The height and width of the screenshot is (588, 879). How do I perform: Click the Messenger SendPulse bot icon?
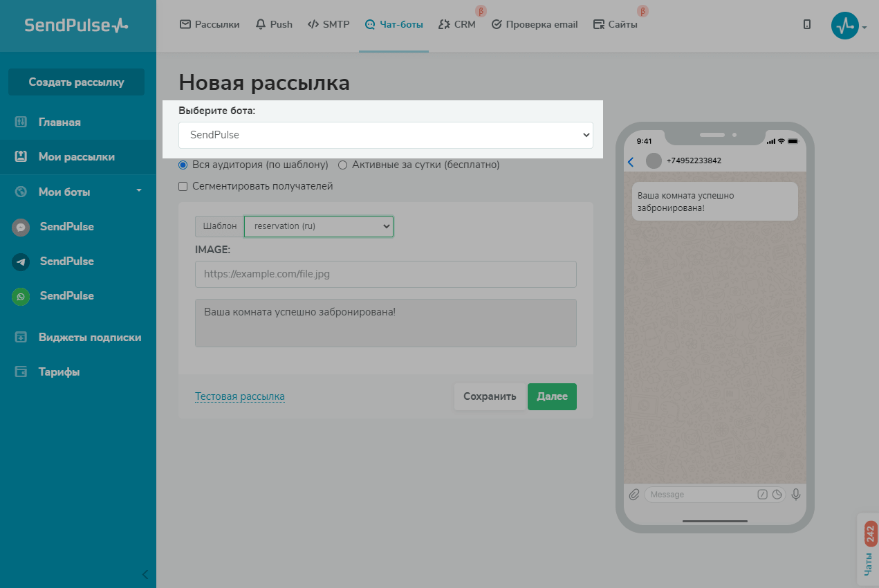21,227
